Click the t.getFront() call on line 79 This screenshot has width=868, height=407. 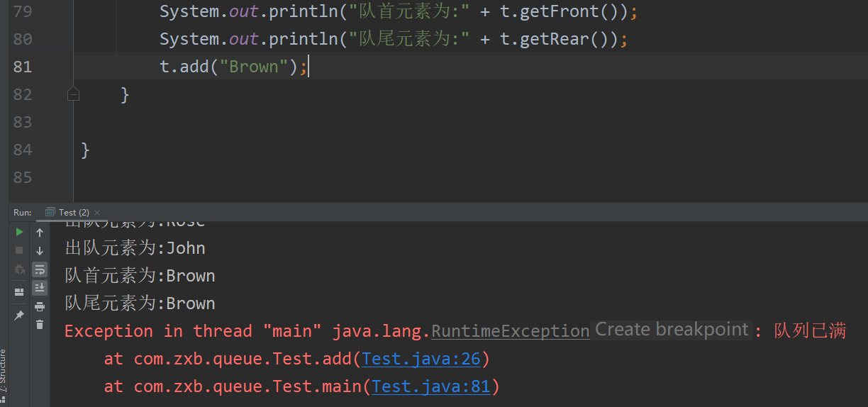pos(560,11)
